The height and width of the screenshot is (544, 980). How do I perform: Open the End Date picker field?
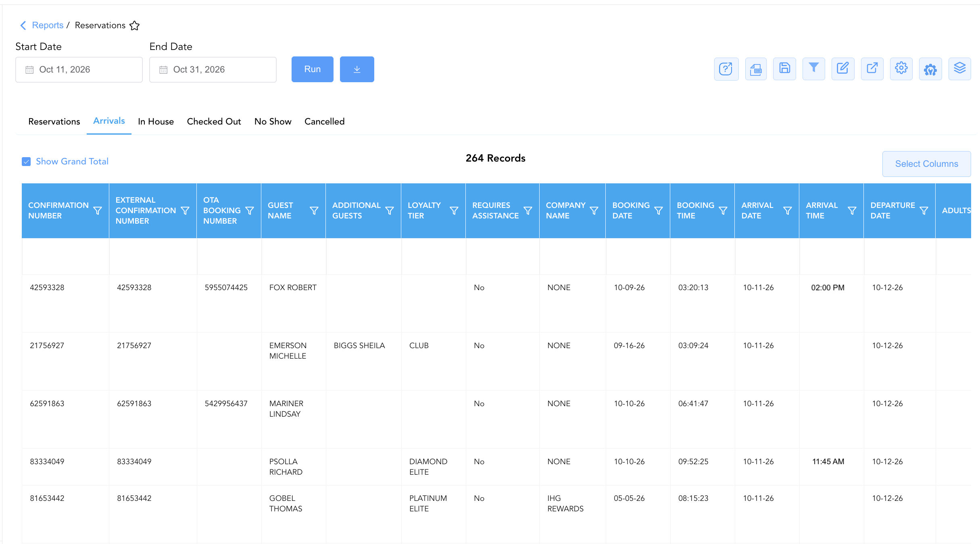[213, 70]
